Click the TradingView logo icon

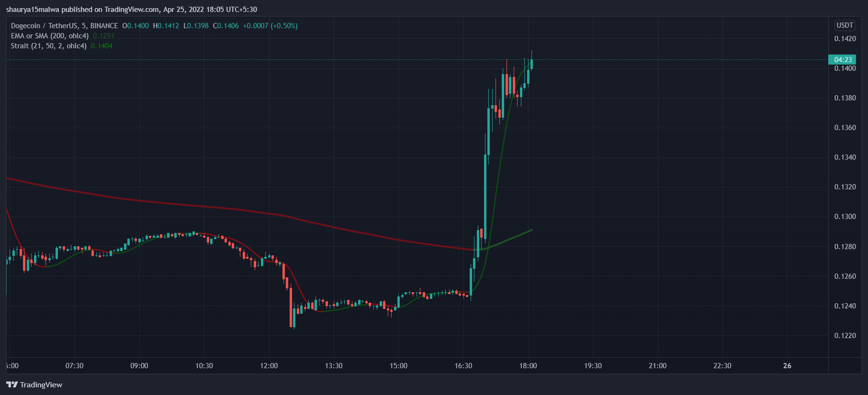[12, 384]
